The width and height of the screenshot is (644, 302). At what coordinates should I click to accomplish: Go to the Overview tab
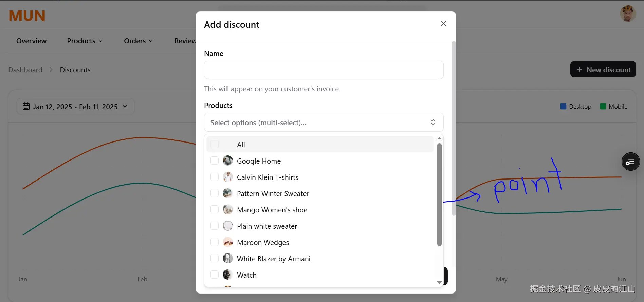pos(32,41)
